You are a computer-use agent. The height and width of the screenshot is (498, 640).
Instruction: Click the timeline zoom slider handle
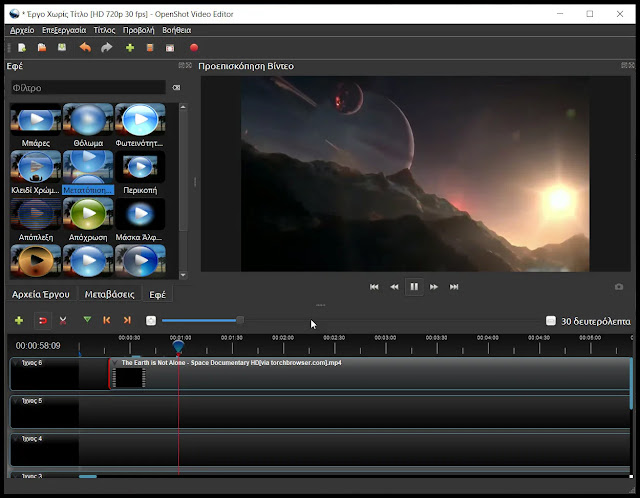pos(240,320)
